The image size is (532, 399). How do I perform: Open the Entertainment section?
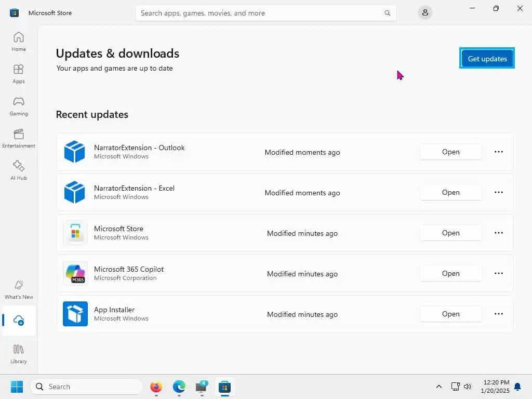[x=19, y=138]
